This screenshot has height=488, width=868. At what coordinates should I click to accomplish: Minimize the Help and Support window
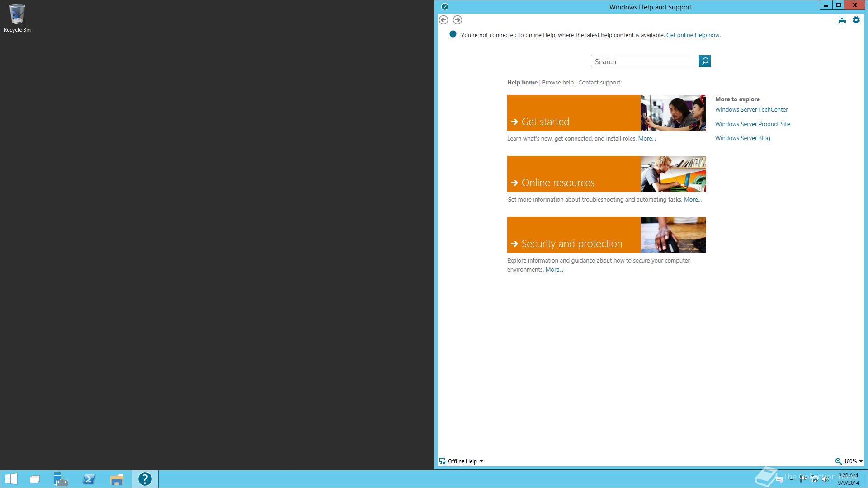[x=826, y=5]
